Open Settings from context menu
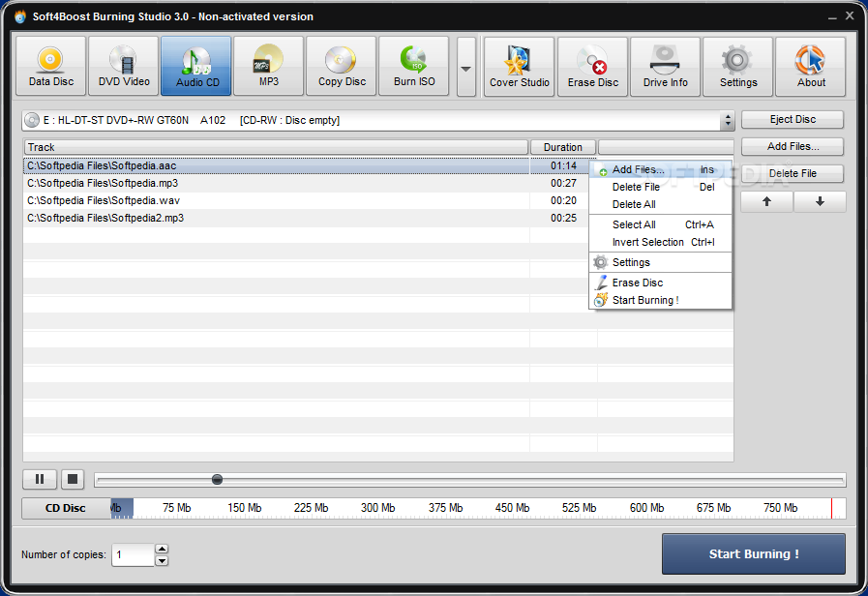Image resolution: width=868 pixels, height=596 pixels. pos(660,262)
